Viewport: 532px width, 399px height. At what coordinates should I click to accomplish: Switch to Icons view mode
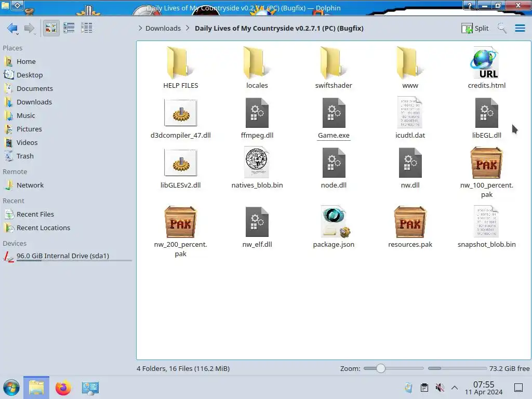click(51, 28)
